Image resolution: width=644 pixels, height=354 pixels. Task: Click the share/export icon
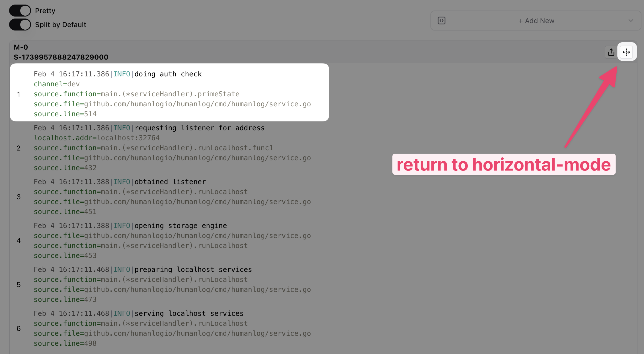coord(611,52)
